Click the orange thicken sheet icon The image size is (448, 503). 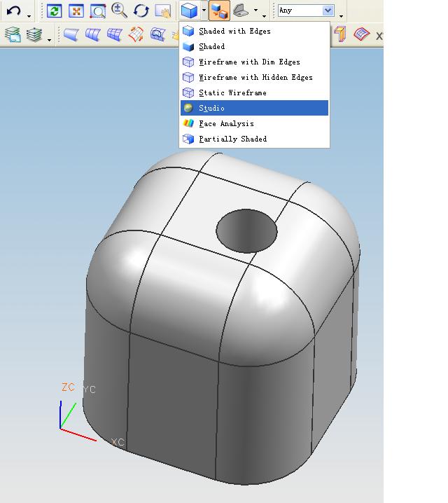340,34
